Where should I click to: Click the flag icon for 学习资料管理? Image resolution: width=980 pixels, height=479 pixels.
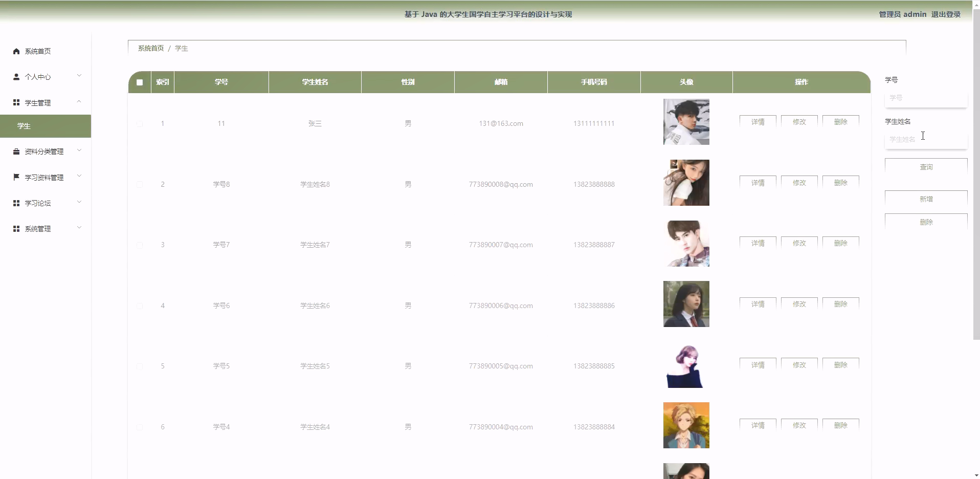[x=16, y=177]
